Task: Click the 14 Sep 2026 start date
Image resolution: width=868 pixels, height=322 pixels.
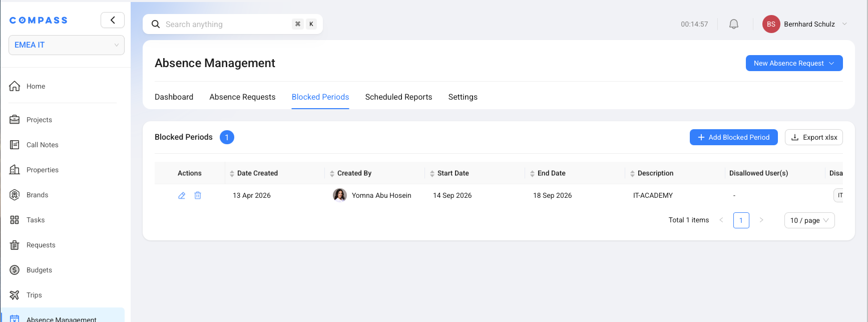Action: tap(453, 195)
